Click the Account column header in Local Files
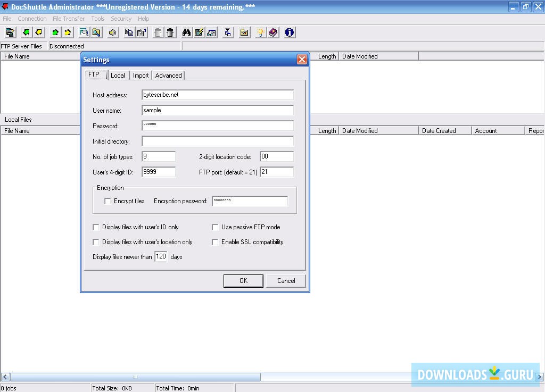 click(x=498, y=131)
